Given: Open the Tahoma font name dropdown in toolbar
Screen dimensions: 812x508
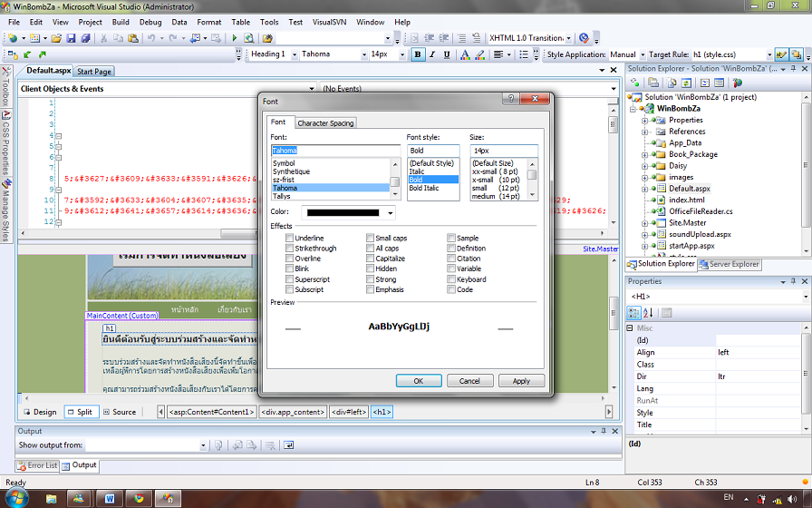Looking at the screenshot, I should (364, 54).
